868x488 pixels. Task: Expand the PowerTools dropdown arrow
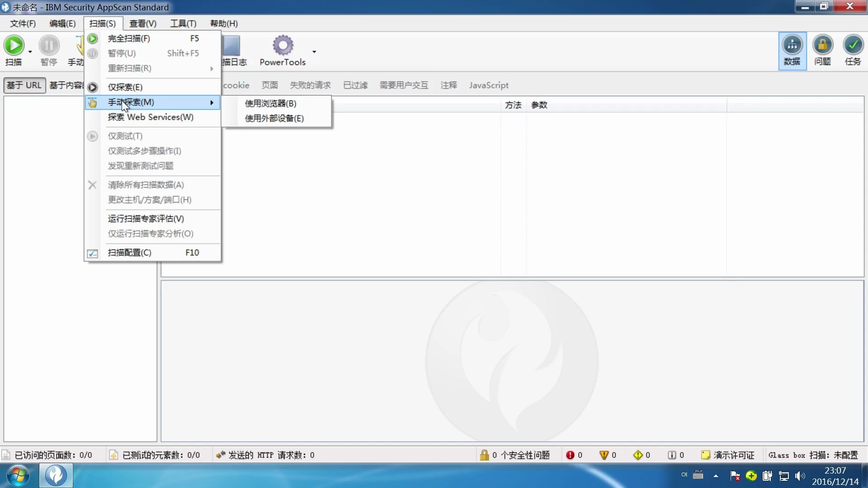[x=314, y=52]
